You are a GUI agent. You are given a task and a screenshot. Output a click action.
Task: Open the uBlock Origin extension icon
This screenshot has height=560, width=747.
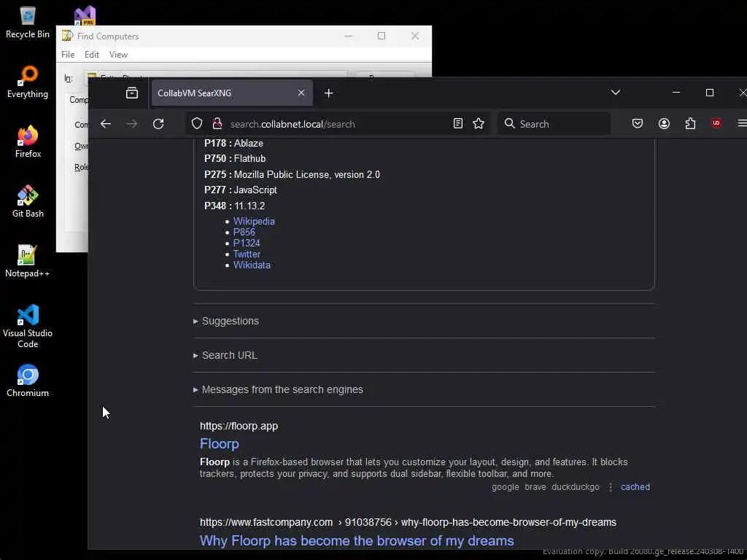coord(716,124)
